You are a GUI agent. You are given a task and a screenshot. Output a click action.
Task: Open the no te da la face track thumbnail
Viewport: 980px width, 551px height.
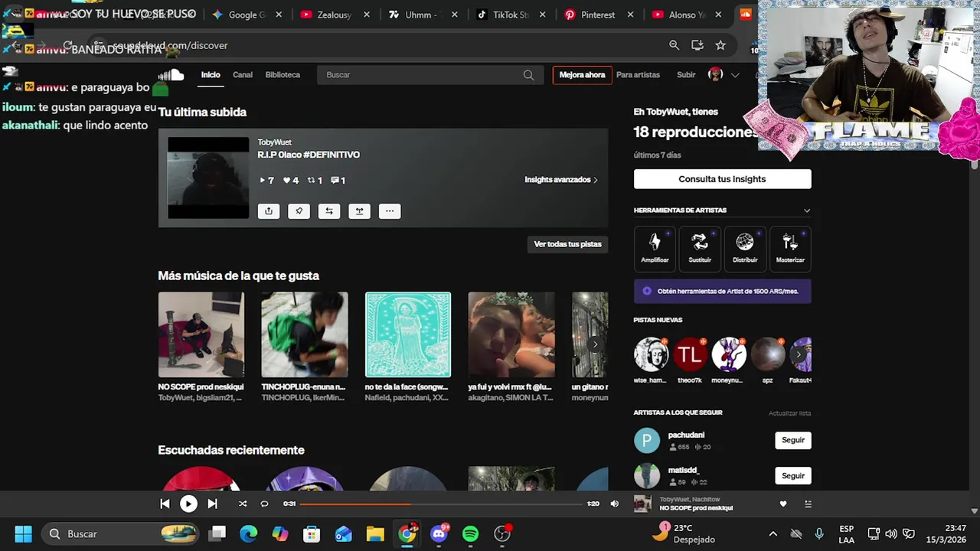coord(408,334)
